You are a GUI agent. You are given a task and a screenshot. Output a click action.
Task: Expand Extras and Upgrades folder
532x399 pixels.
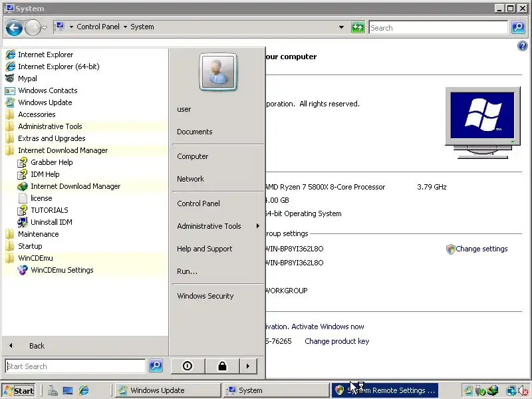(x=52, y=138)
